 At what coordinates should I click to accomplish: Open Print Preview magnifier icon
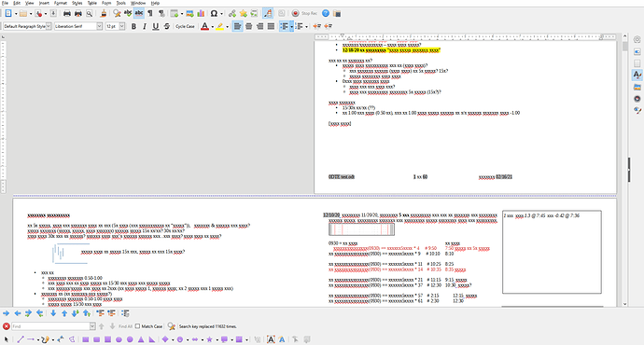[89, 14]
